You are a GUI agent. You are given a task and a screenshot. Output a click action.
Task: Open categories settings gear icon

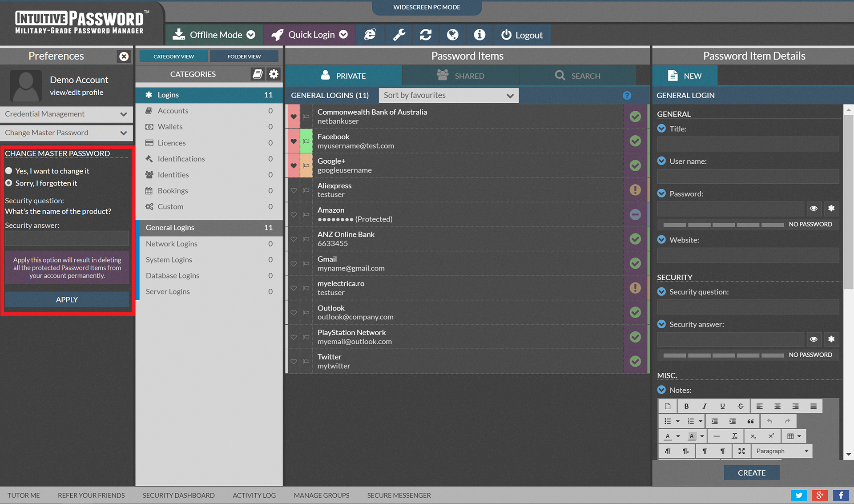(274, 74)
